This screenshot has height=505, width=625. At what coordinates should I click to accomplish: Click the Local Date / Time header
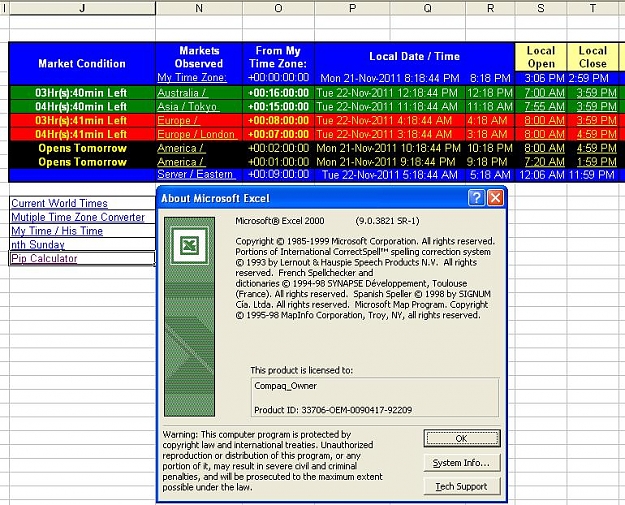[415, 57]
